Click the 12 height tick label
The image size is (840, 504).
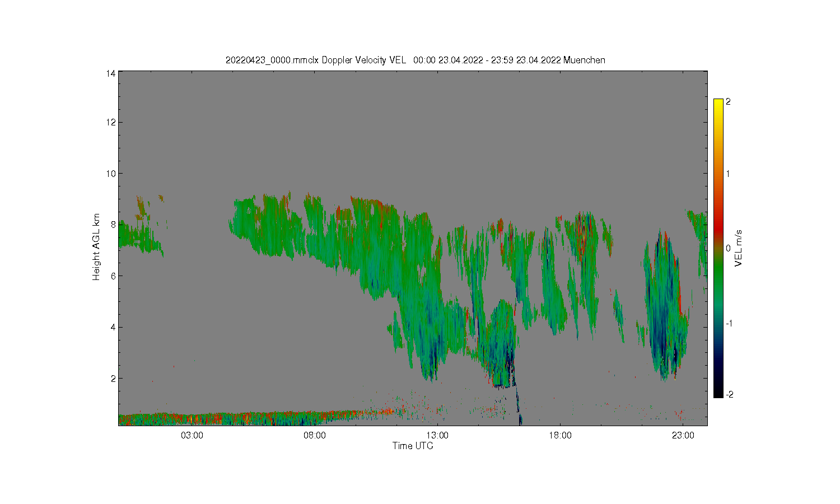click(111, 122)
